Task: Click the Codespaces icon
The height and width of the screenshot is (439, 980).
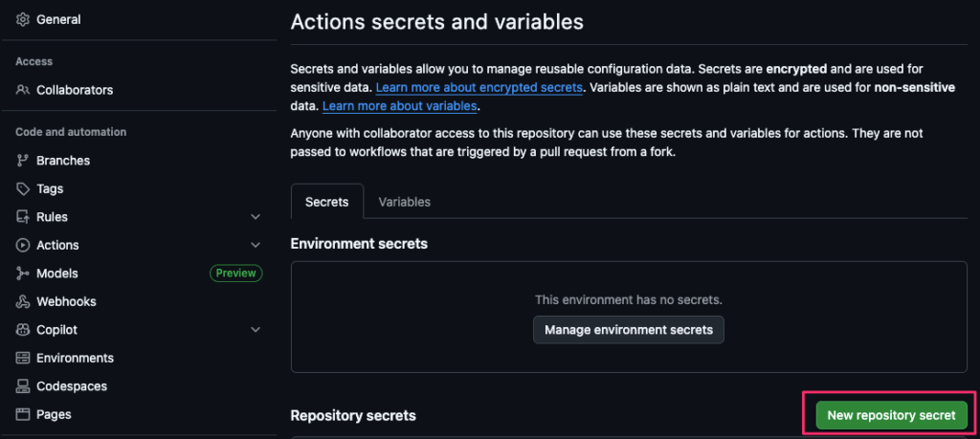Action: click(x=23, y=386)
